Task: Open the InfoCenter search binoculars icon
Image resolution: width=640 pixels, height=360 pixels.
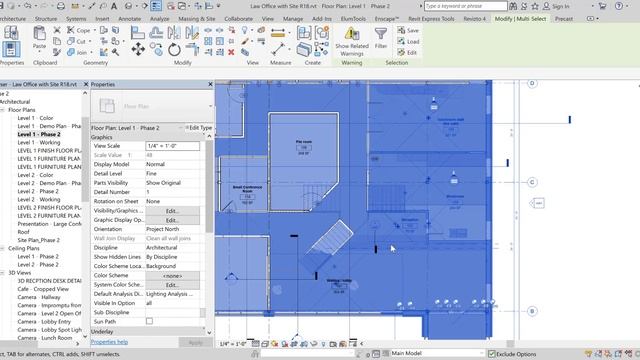Action: point(513,6)
